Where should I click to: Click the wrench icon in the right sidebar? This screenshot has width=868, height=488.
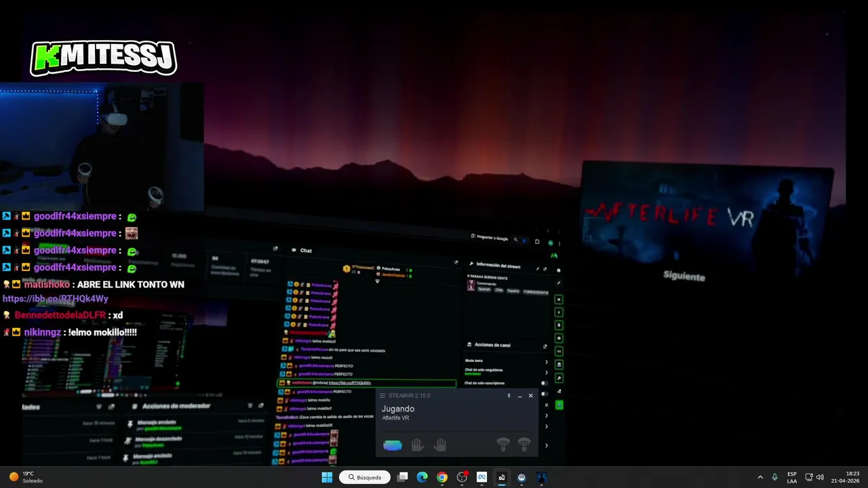coord(559,378)
